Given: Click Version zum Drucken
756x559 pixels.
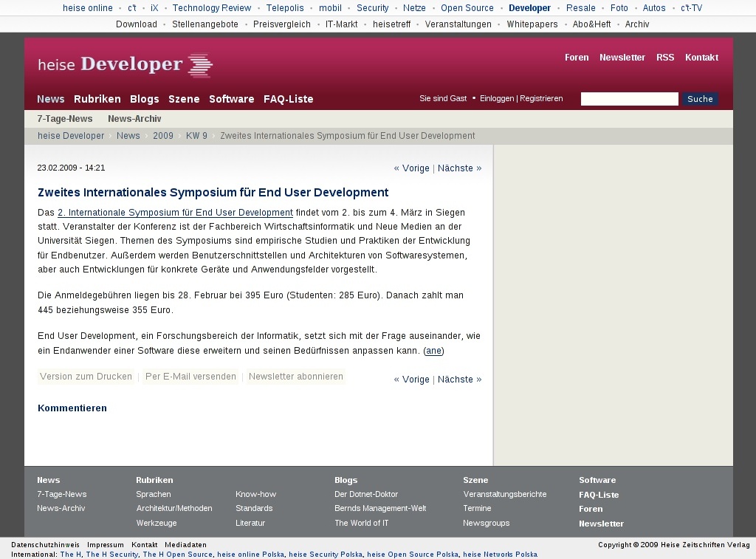Looking at the screenshot, I should click(86, 377).
